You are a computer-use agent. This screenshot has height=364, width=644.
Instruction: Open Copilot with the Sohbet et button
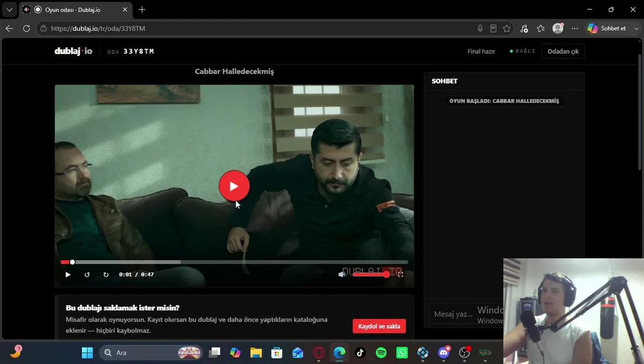pos(607,28)
